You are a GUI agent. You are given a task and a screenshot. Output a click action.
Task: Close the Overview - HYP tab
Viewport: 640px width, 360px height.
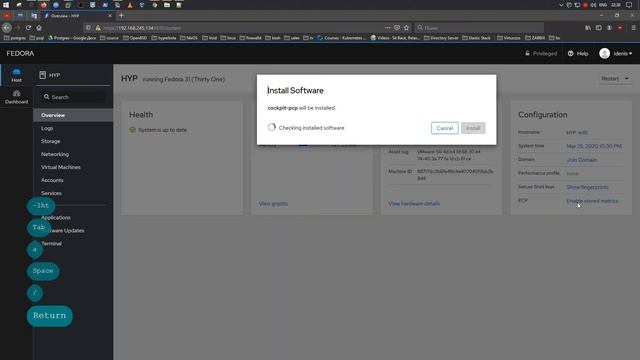click(x=109, y=16)
